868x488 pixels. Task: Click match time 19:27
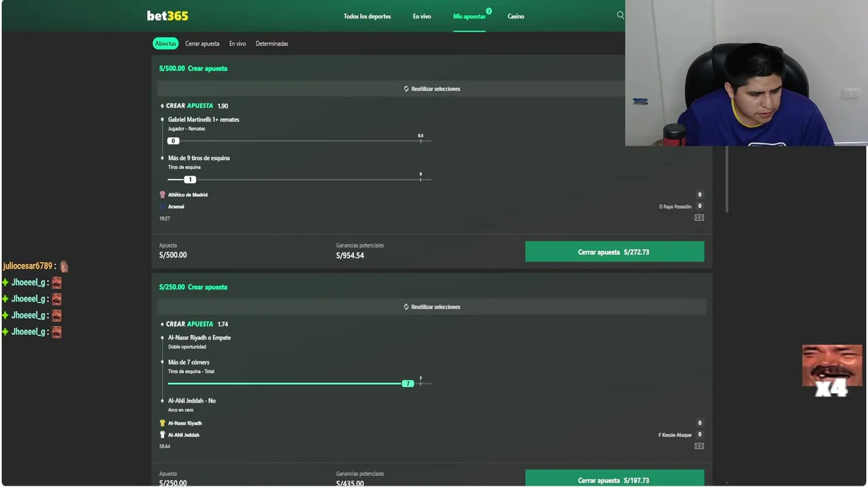[x=165, y=218]
